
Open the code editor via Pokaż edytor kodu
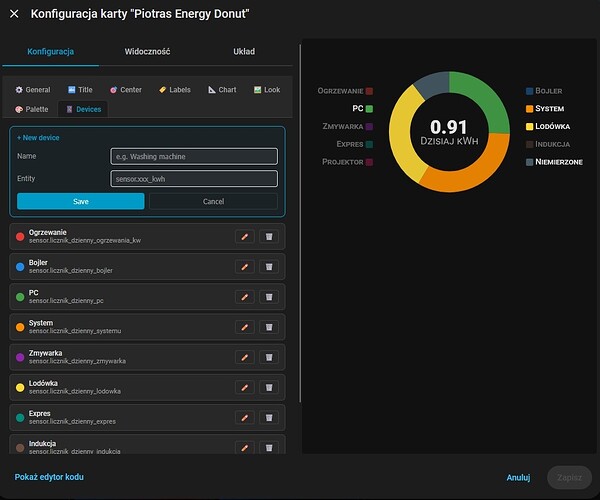pyautogui.click(x=49, y=477)
